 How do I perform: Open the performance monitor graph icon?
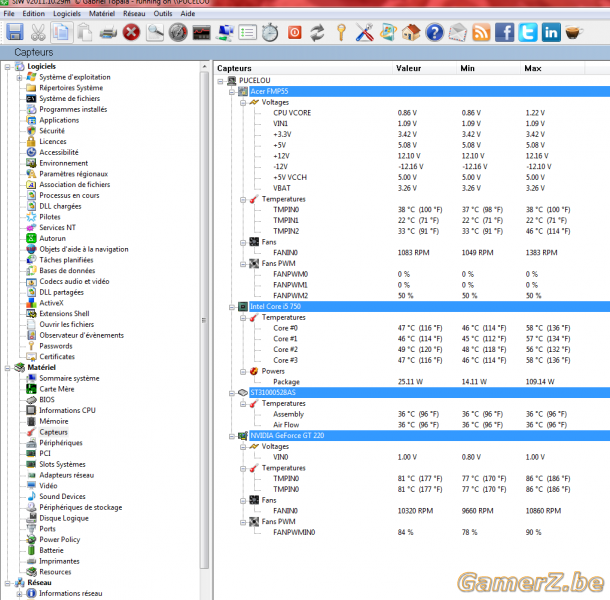tap(202, 32)
